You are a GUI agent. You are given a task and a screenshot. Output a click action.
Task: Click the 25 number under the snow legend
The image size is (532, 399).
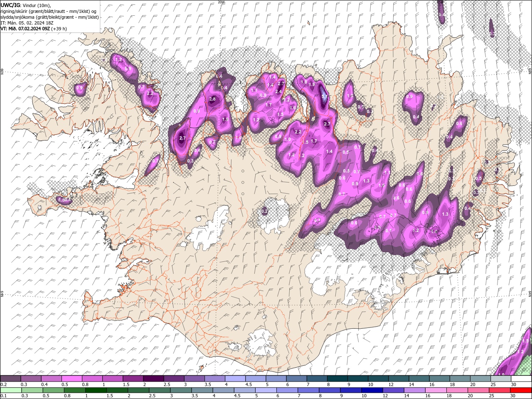(493, 384)
